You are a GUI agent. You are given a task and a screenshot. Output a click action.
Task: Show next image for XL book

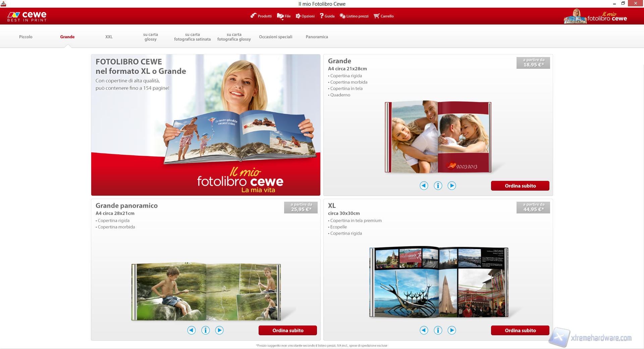pyautogui.click(x=452, y=330)
